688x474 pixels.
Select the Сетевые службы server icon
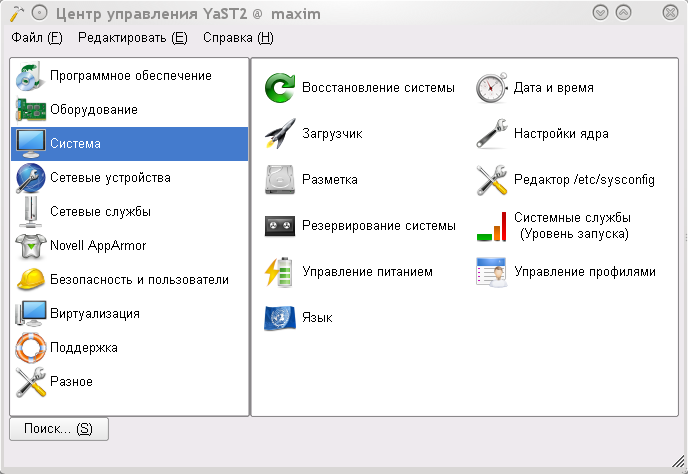[x=30, y=212]
